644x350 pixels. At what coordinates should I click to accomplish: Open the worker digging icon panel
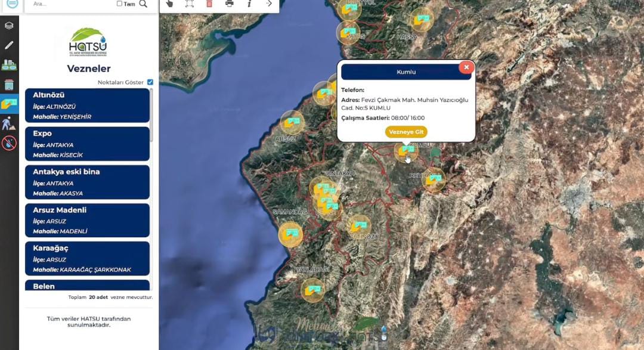(9, 123)
